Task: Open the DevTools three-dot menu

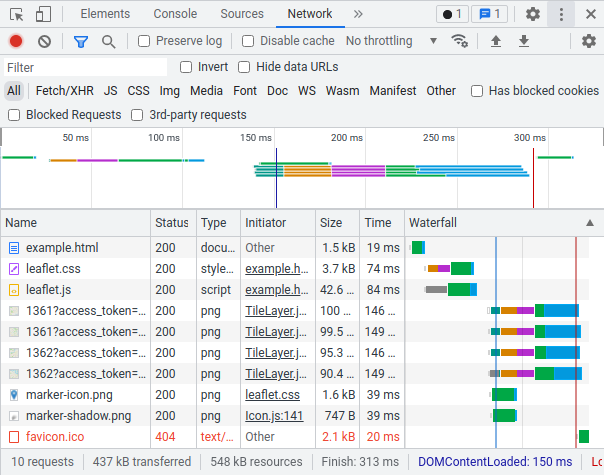Action: click(561, 14)
